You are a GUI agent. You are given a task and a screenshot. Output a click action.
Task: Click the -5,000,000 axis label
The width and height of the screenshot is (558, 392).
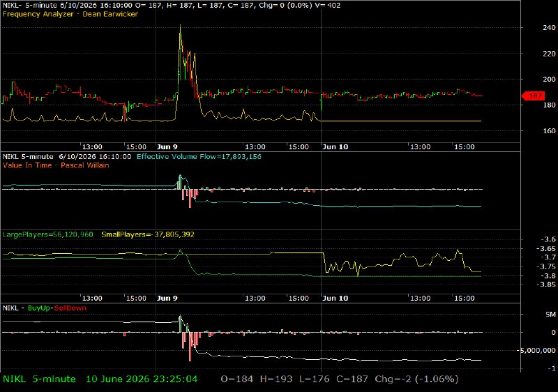[x=536, y=351]
